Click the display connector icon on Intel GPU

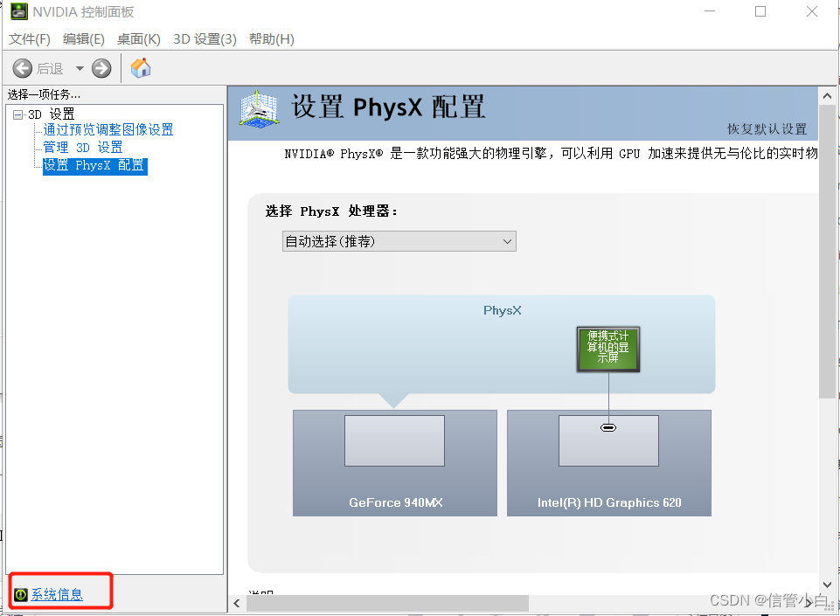click(x=608, y=427)
